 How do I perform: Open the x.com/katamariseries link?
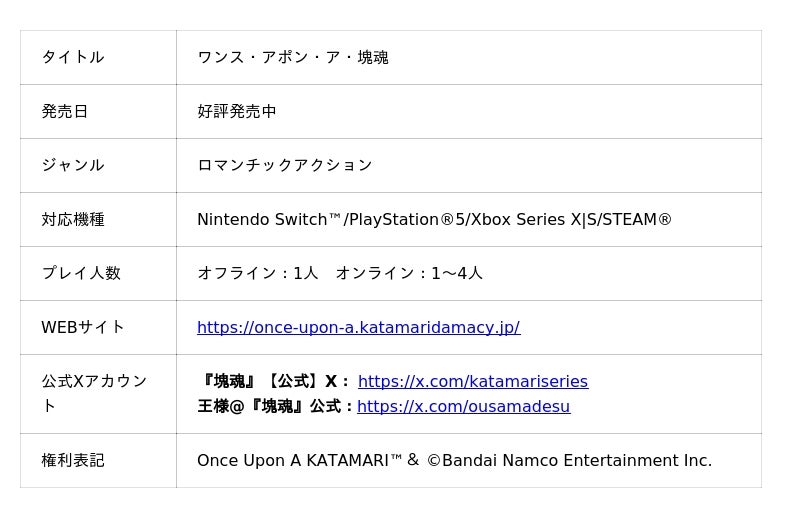(x=472, y=382)
